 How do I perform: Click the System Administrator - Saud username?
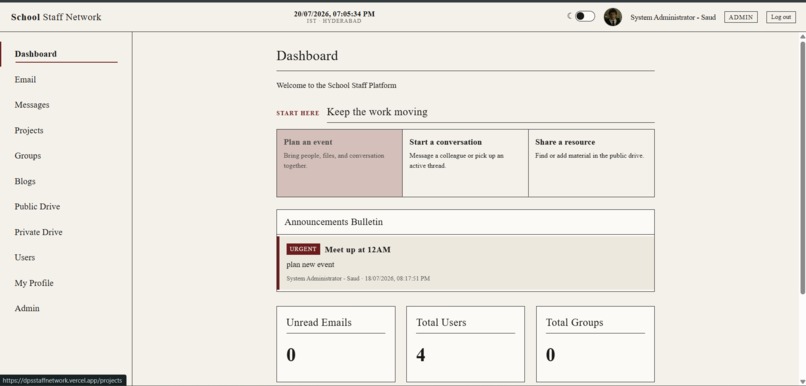pos(673,17)
